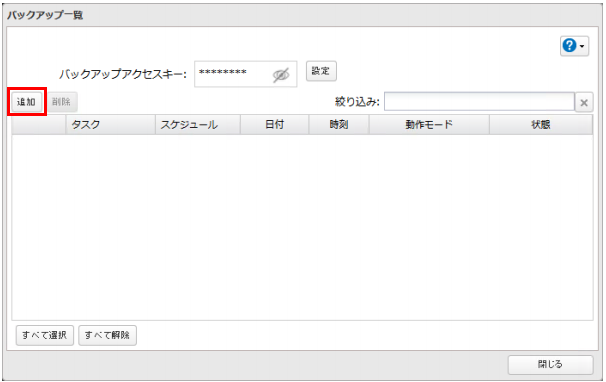Click the 設定 button next to the access key
The image size is (606, 382).
321,71
